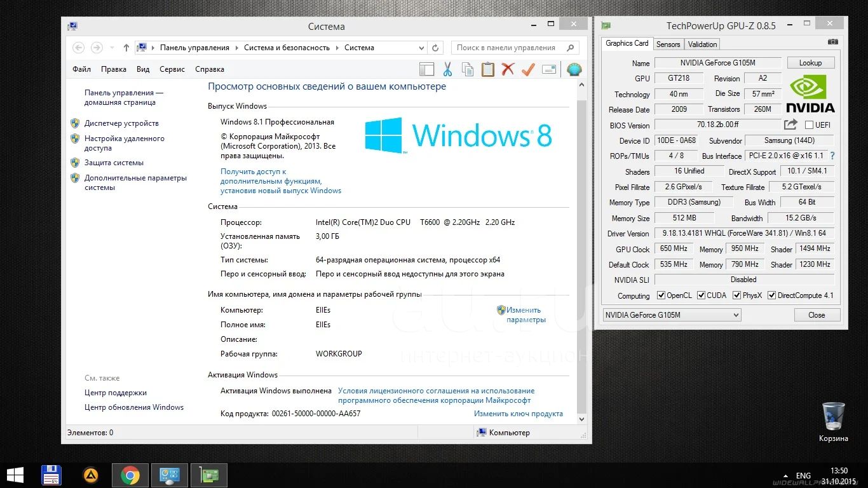Screen dimensions: 868x488
Task: Click GPU-Z camera screenshot icon
Action: point(833,42)
